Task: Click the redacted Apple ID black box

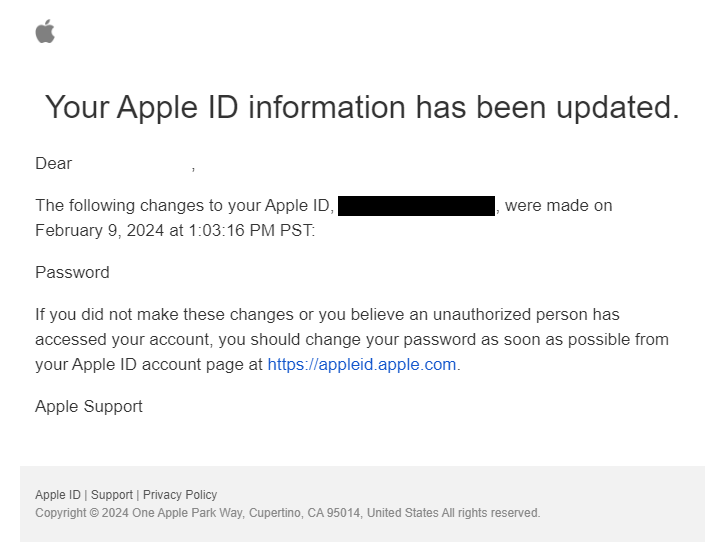Action: pos(416,206)
